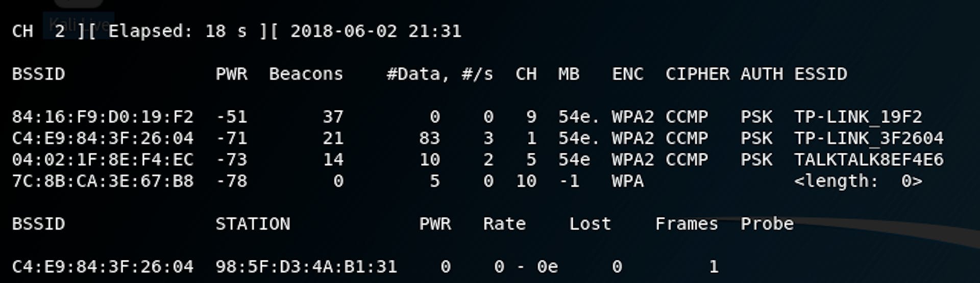Click the TP-LINK_3F2604 ESSID
Screen dimensions: 980x283
[x=868, y=138]
